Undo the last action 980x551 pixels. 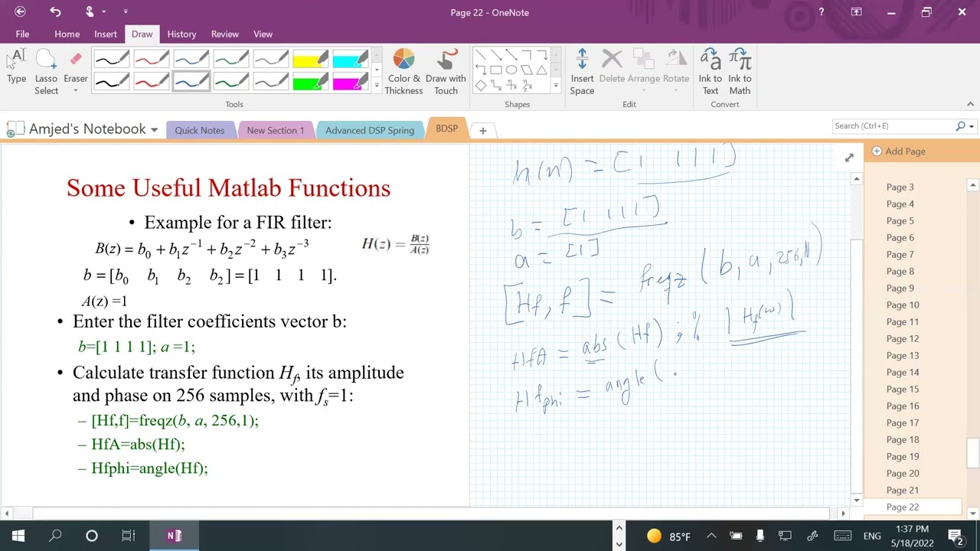pyautogui.click(x=55, y=11)
